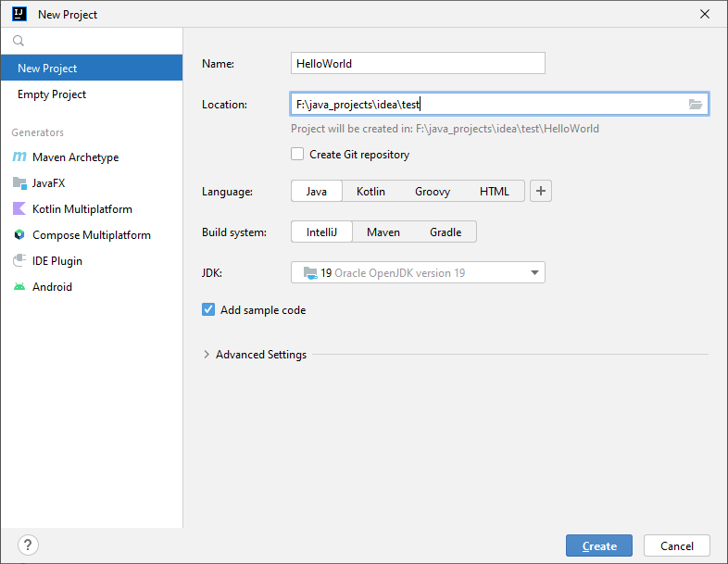Screen dimensions: 728x564
Task: Click the Add sample code label
Action: [x=263, y=310]
